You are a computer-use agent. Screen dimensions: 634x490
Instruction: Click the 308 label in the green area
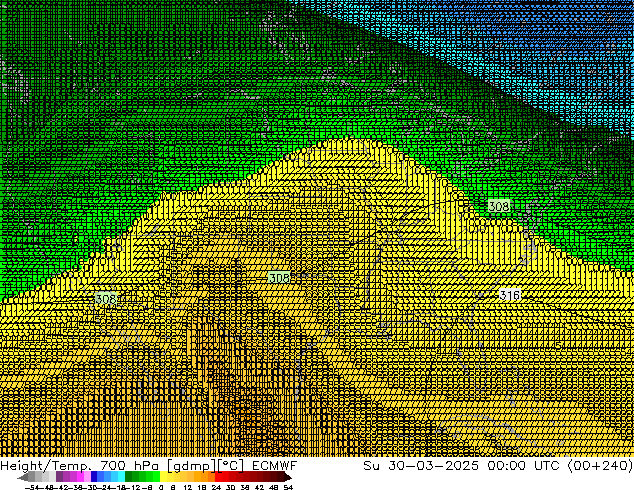pyautogui.click(x=499, y=206)
